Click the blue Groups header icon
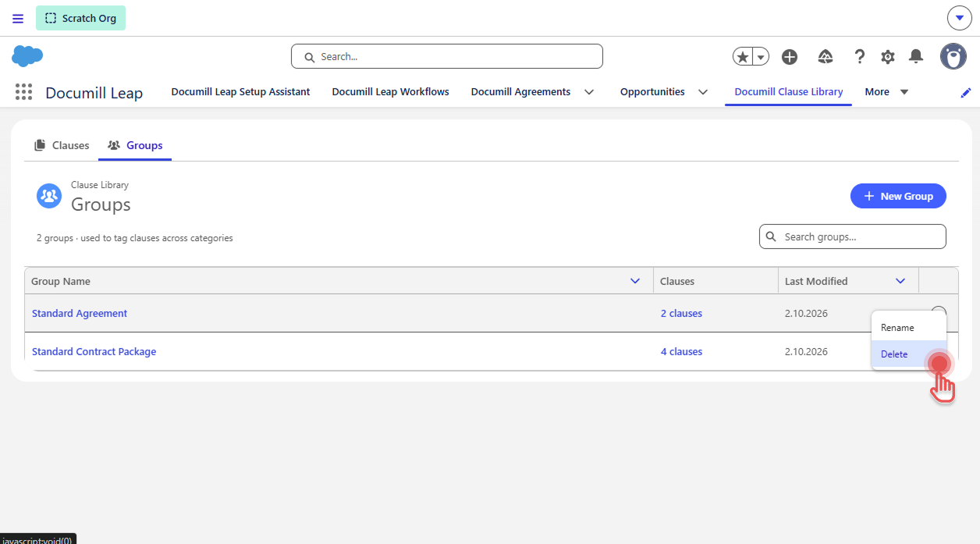The image size is (980, 544). pyautogui.click(x=49, y=195)
